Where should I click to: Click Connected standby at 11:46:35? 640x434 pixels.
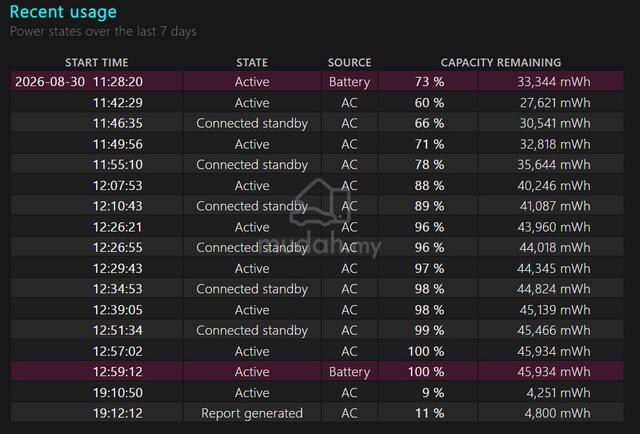click(x=252, y=123)
